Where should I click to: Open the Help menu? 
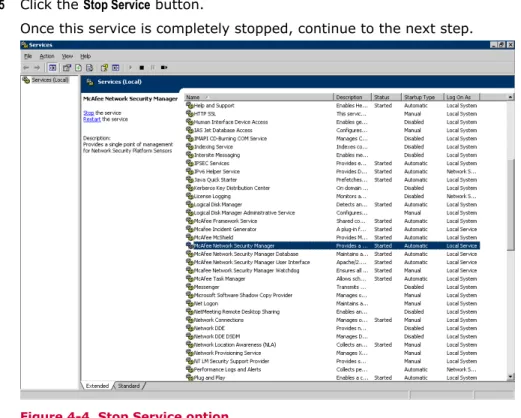tap(85, 56)
